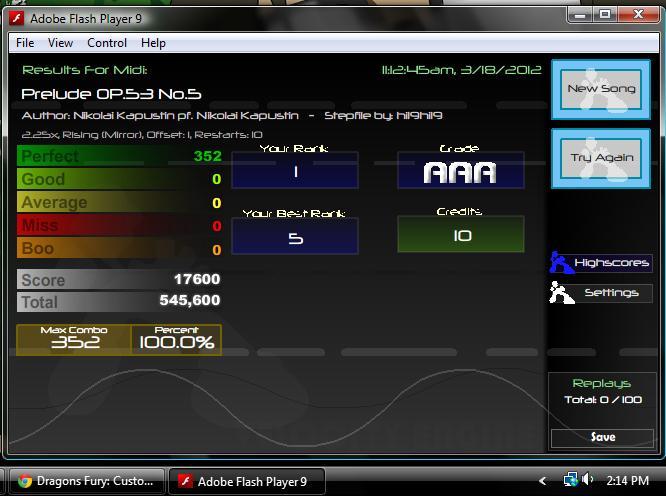666x496 pixels.
Task: Open the File menu
Action: coord(25,43)
